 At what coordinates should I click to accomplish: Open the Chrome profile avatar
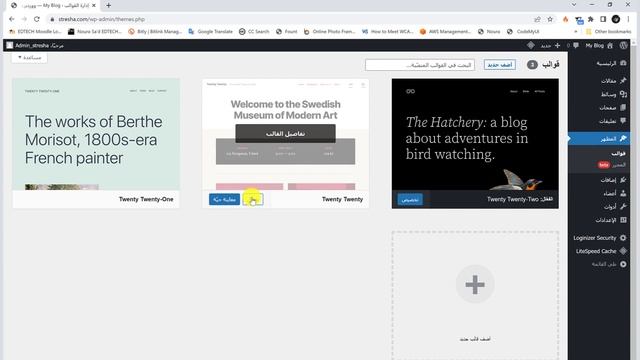click(x=616, y=19)
